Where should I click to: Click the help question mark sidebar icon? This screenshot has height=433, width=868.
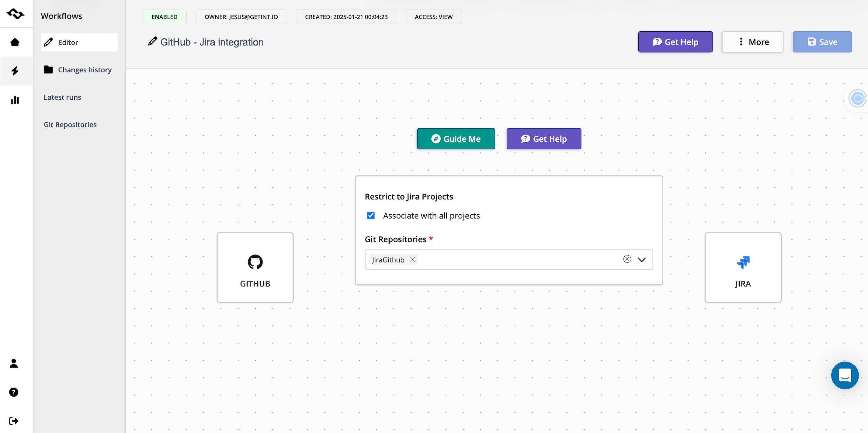pos(14,392)
